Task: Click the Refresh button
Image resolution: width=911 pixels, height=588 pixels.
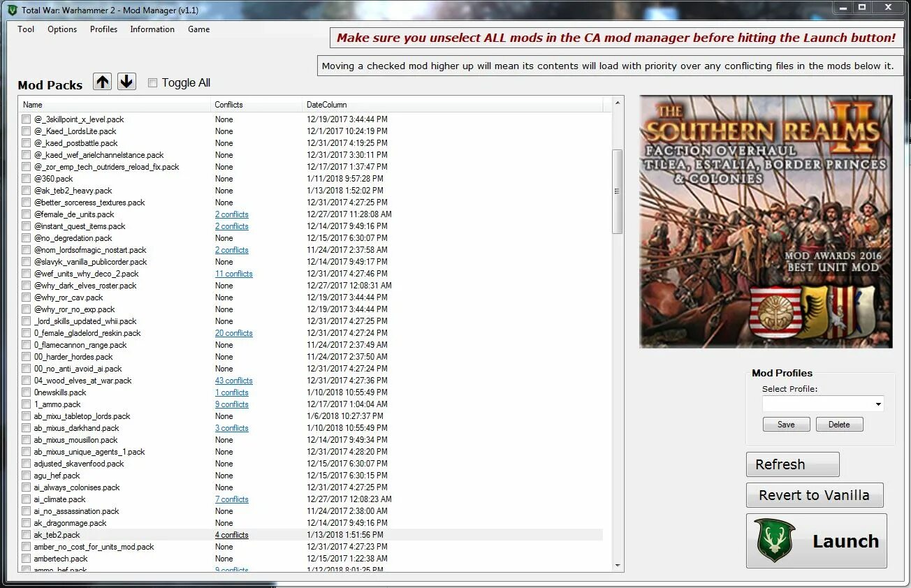Action: (792, 464)
